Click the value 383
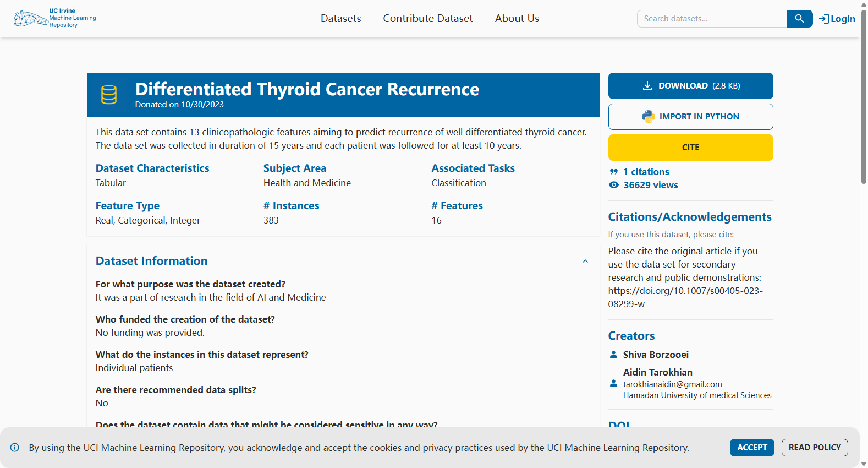 pos(271,220)
